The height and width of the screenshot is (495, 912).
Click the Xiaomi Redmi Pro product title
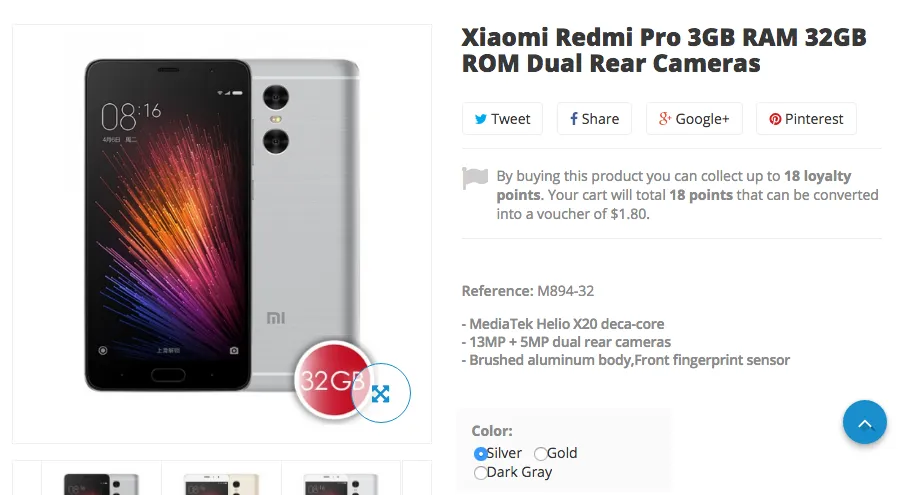[663, 51]
